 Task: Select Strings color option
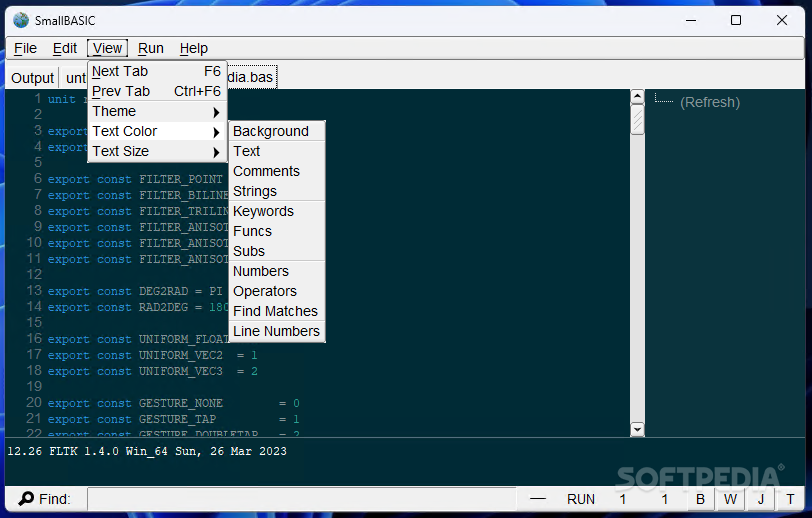(277, 191)
